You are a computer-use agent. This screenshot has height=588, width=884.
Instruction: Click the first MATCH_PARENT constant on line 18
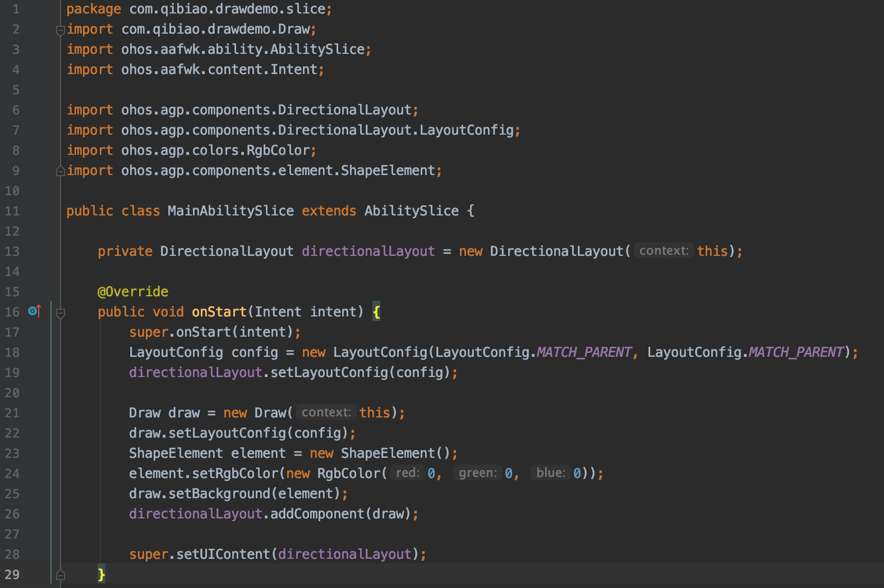(x=584, y=352)
